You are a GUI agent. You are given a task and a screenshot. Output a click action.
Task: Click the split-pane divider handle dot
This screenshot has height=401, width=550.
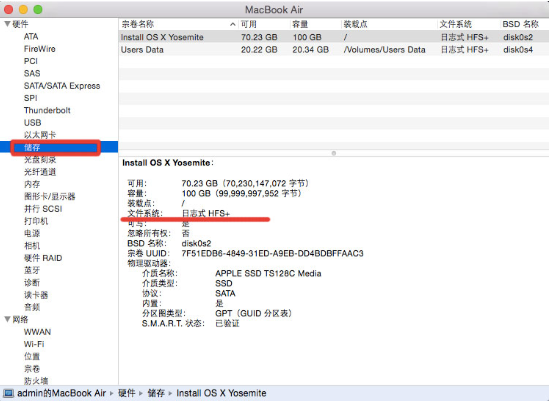pyautogui.click(x=334, y=153)
